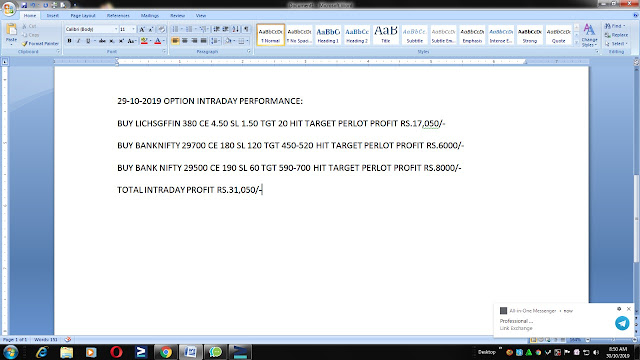Toggle Italic formatting
Viewport: 640px width, 360px height.
click(x=78, y=41)
